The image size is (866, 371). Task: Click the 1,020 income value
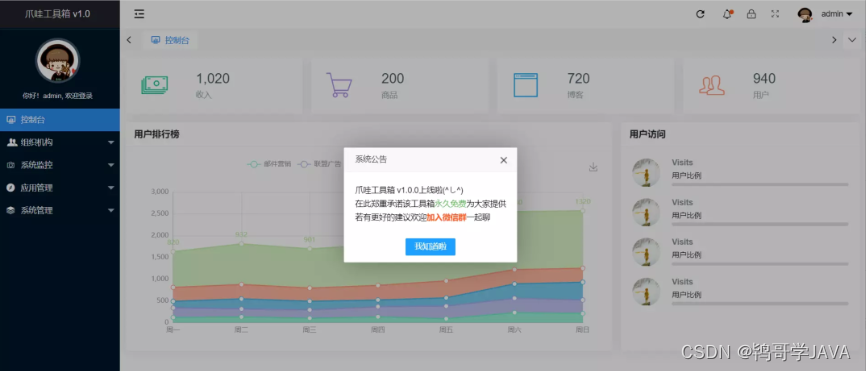click(x=213, y=79)
